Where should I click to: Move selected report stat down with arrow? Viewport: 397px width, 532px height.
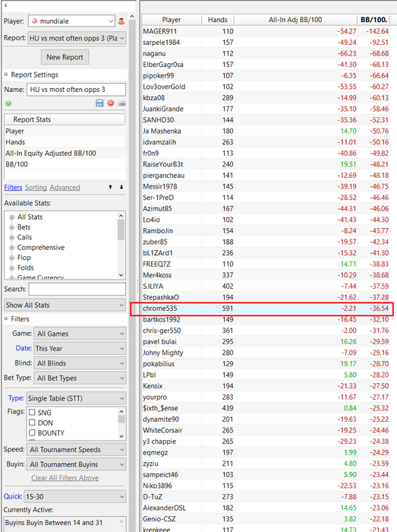tap(121, 187)
